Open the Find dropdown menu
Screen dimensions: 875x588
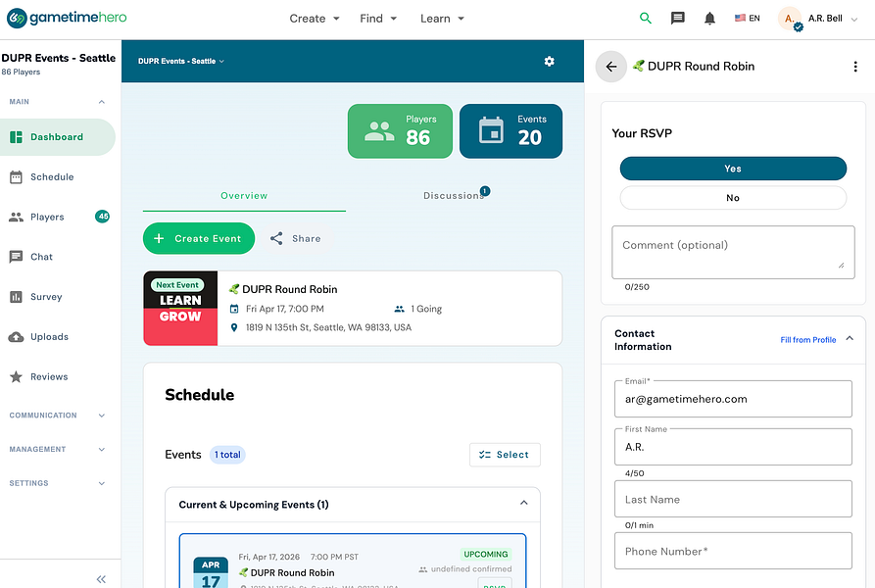[378, 19]
